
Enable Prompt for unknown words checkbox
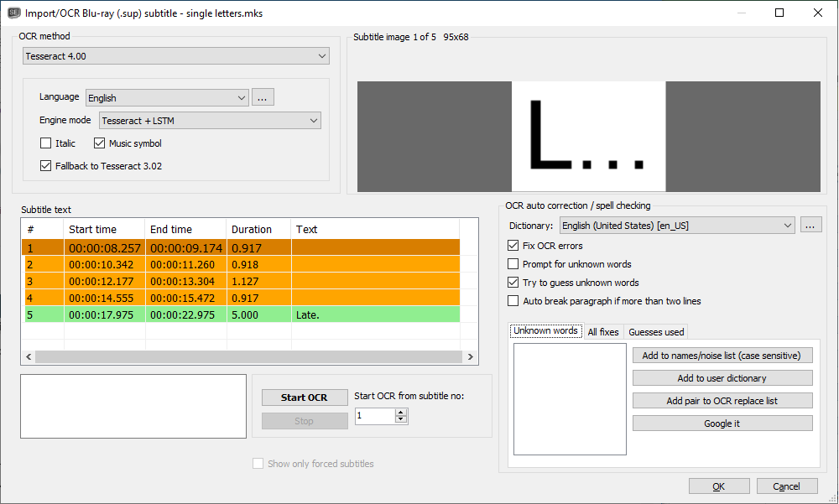tap(513, 264)
